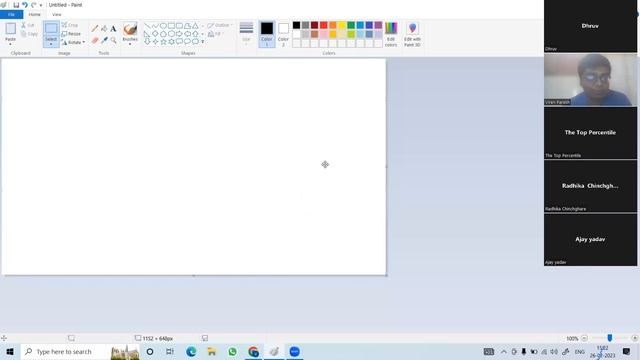Select Radhika Chinchgh... participant tile

pos(590,186)
